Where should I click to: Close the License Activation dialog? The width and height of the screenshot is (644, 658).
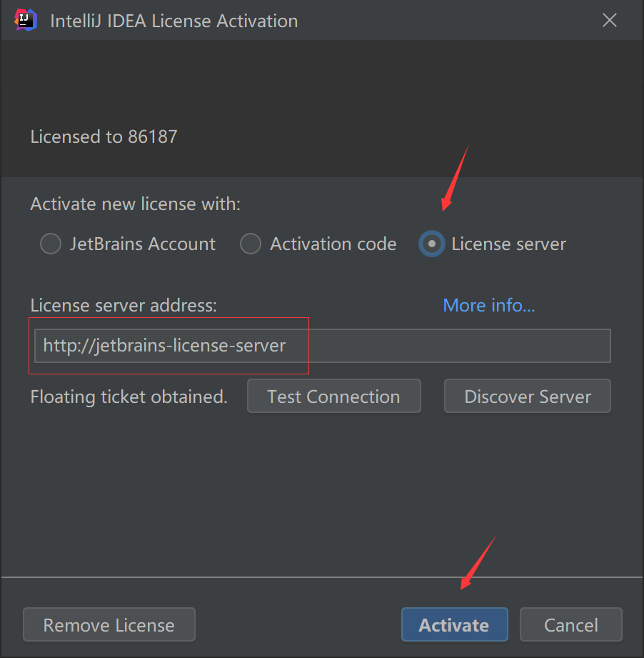click(609, 21)
